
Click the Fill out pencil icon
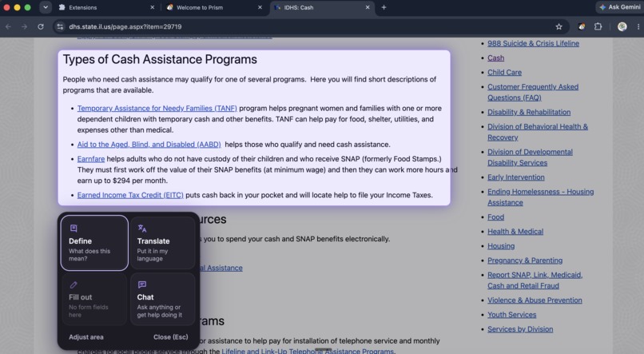pyautogui.click(x=74, y=284)
